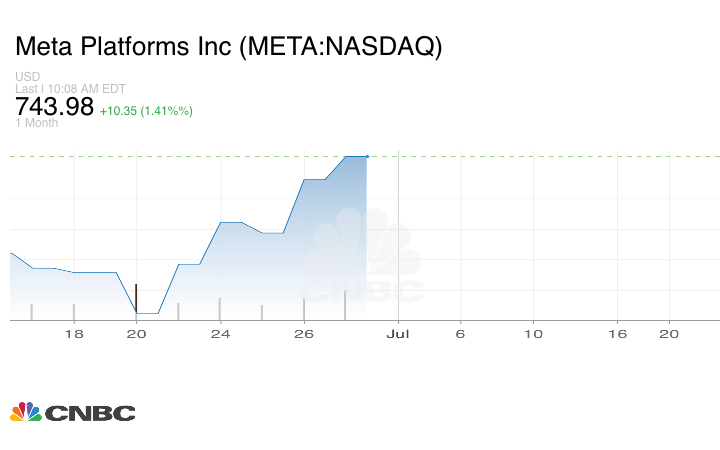
Task: Click the 743.98 last price value
Action: (54, 106)
